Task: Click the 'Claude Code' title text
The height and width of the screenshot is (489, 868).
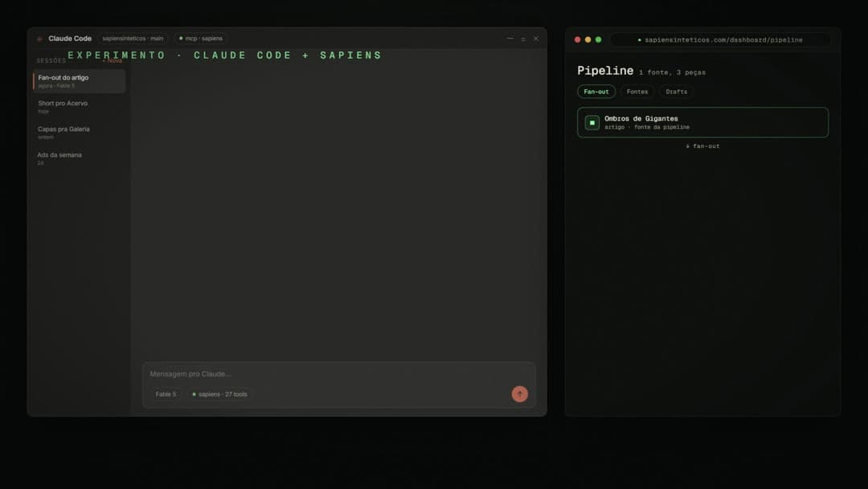Action: pyautogui.click(x=70, y=39)
